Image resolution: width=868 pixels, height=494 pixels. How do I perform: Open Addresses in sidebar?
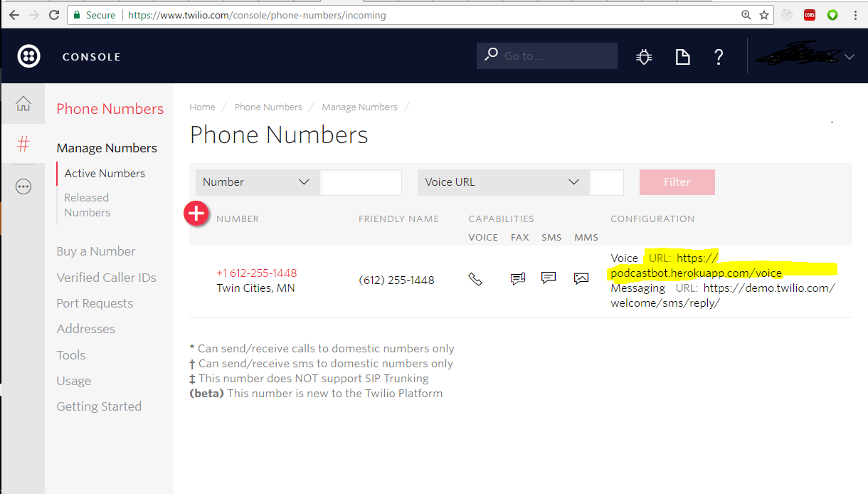[x=86, y=329]
